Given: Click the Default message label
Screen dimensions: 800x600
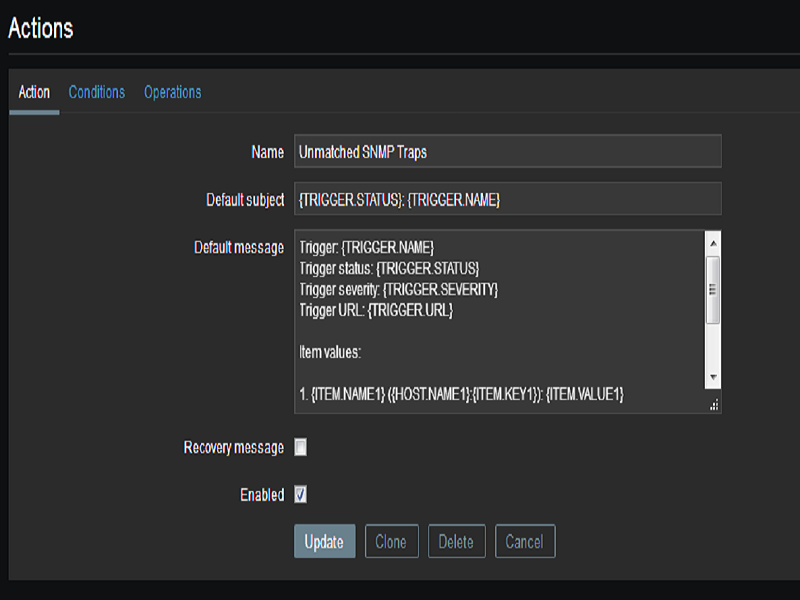Looking at the screenshot, I should 238,247.
